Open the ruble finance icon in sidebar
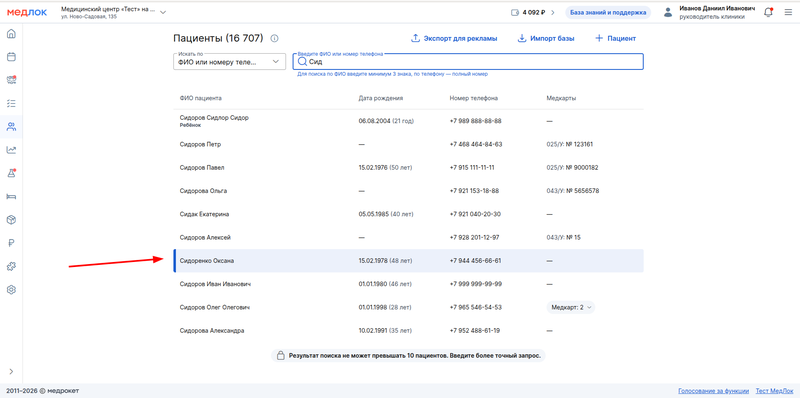Screen dimensions: 800x398 pos(11,243)
